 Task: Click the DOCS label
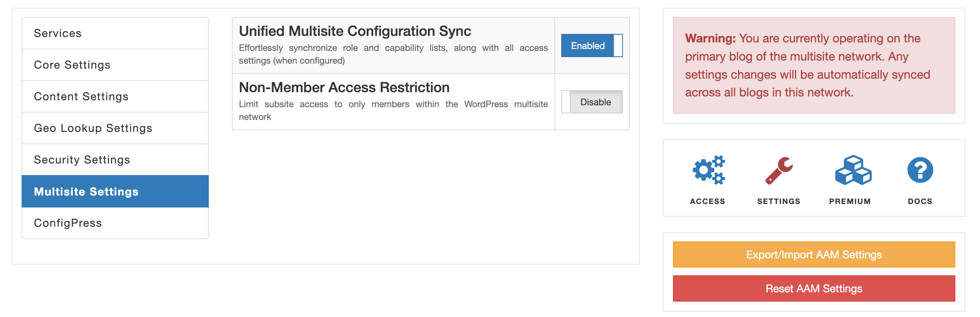(920, 201)
